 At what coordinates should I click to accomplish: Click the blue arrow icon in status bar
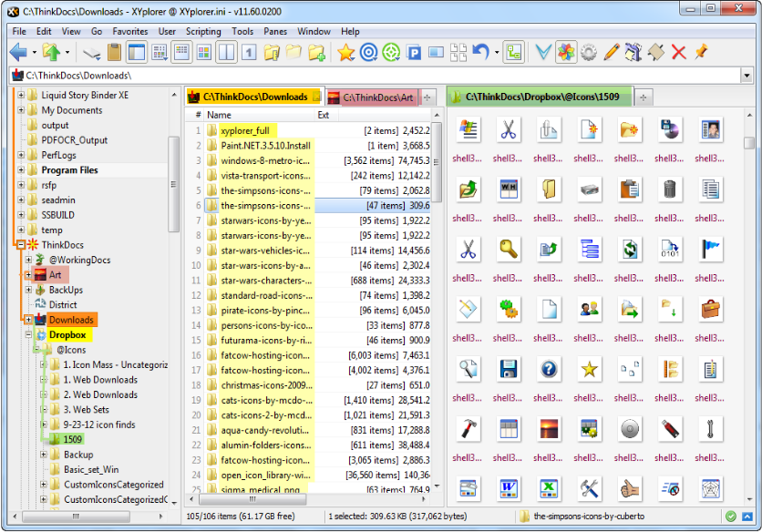(x=747, y=517)
